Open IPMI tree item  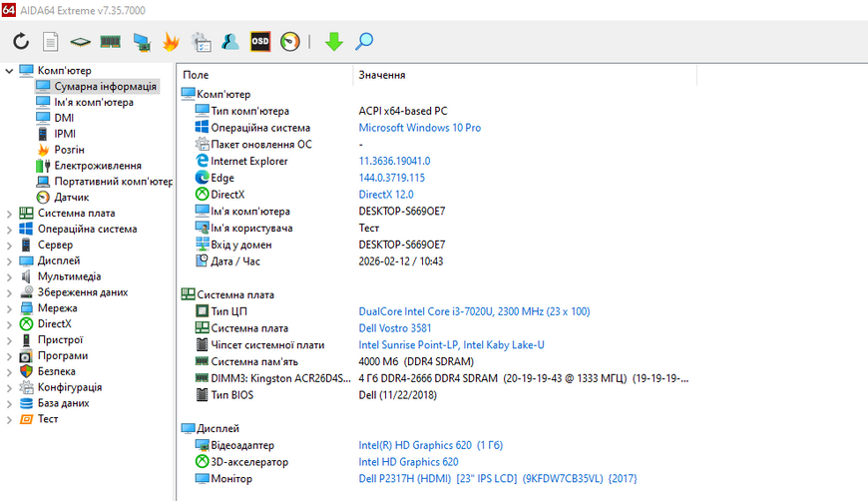click(65, 134)
